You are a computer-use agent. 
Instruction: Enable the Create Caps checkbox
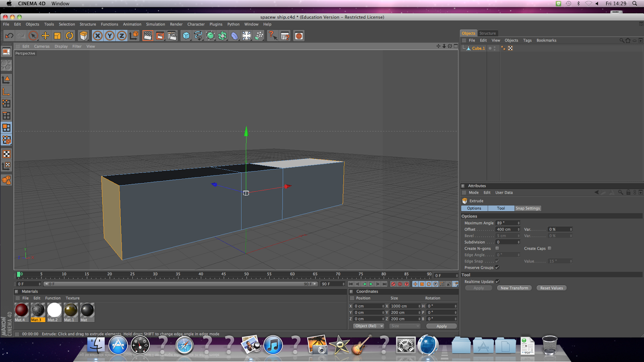coord(549,249)
